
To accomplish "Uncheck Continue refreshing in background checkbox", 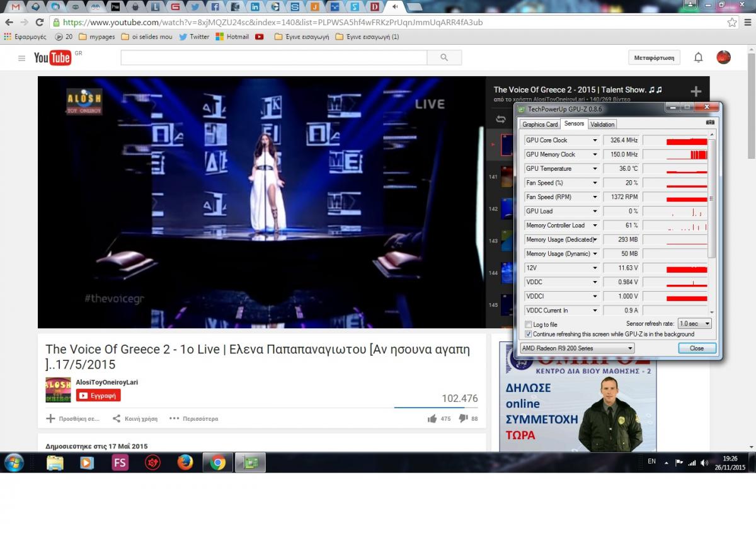I will [x=529, y=334].
